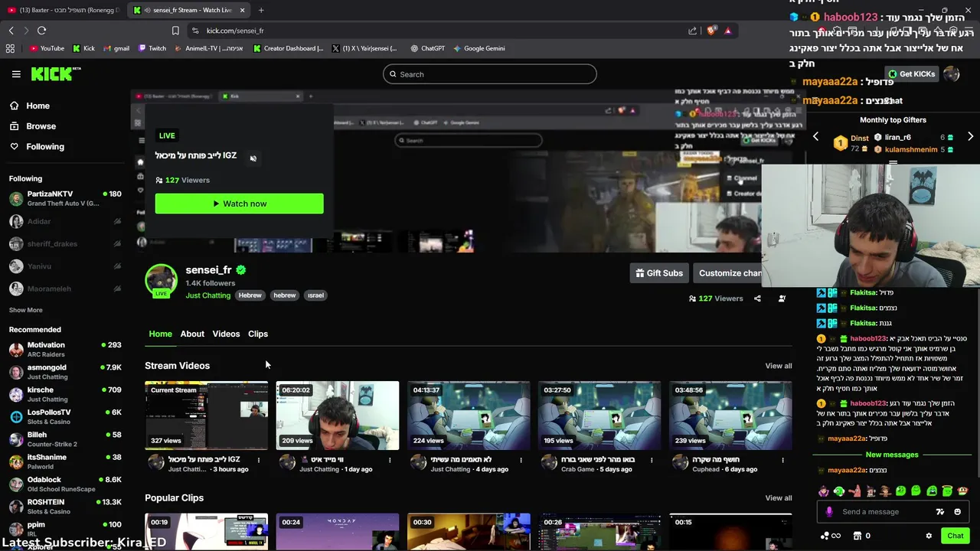This screenshot has width=980, height=551.
Task: Open the chat shop icon
Action: pyautogui.click(x=857, y=536)
